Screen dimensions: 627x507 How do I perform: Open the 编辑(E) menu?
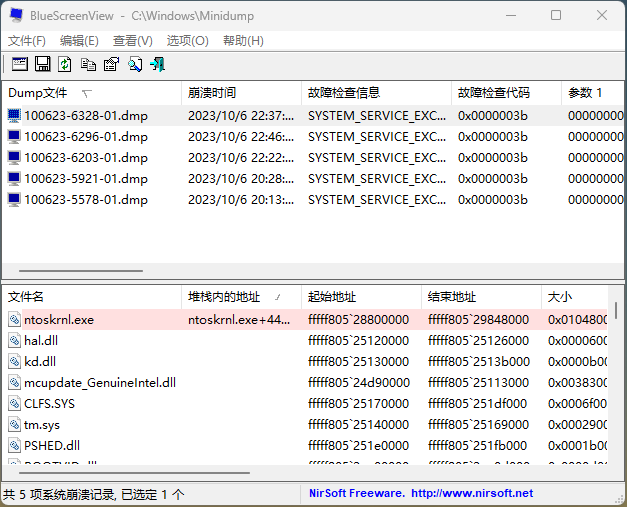(x=79, y=41)
